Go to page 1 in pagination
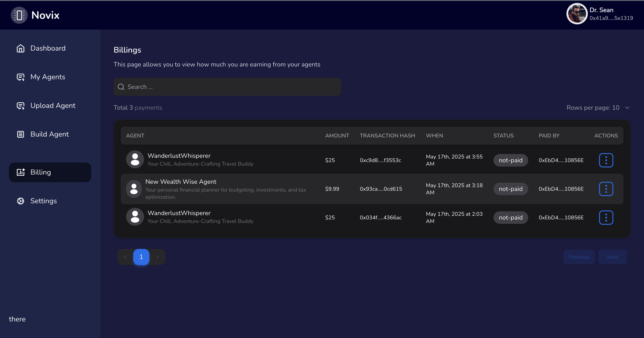 click(x=141, y=257)
